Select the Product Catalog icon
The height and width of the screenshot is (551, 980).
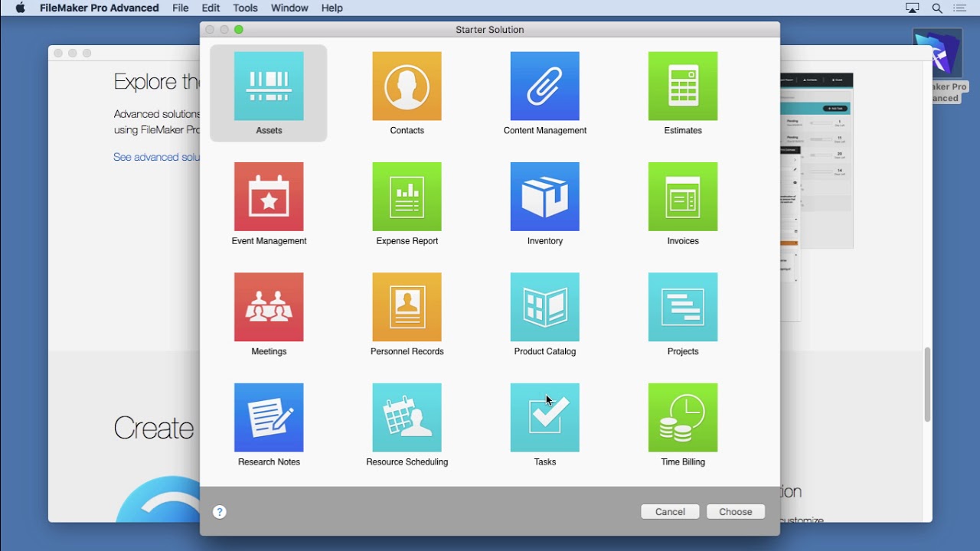[545, 308]
